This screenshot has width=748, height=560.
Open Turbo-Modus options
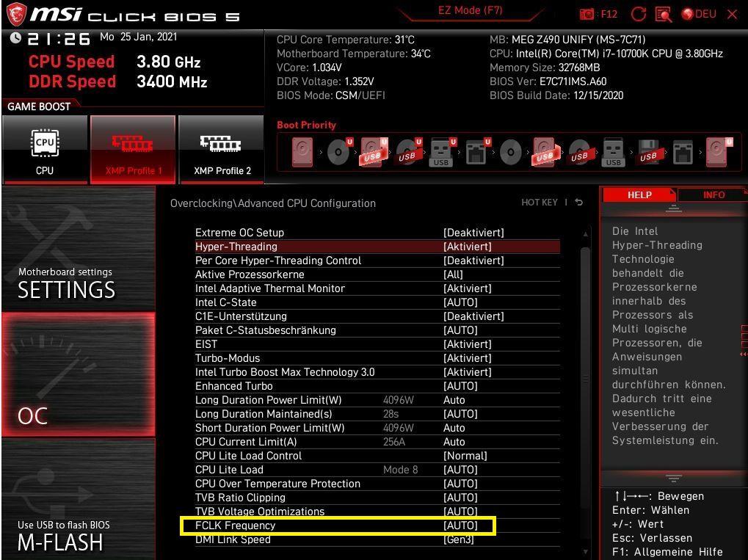tap(377, 358)
